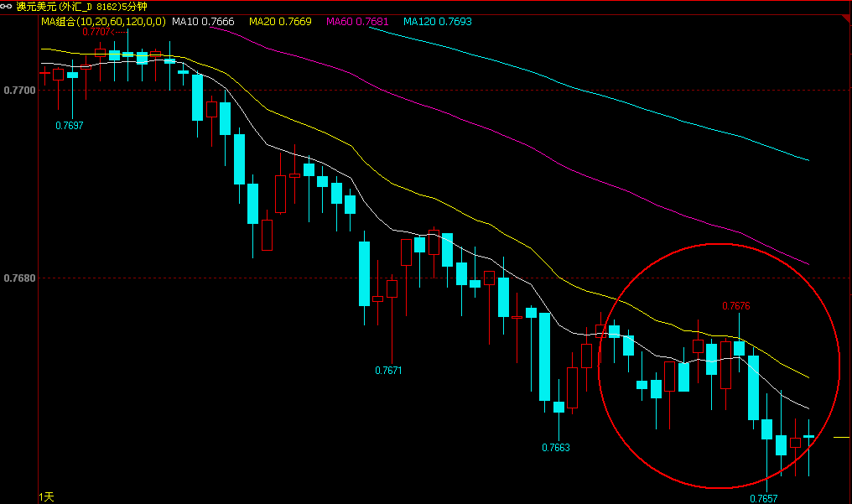The image size is (852, 504).
Task: Select the MA20 0.7669 legend value
Action: [x=280, y=22]
